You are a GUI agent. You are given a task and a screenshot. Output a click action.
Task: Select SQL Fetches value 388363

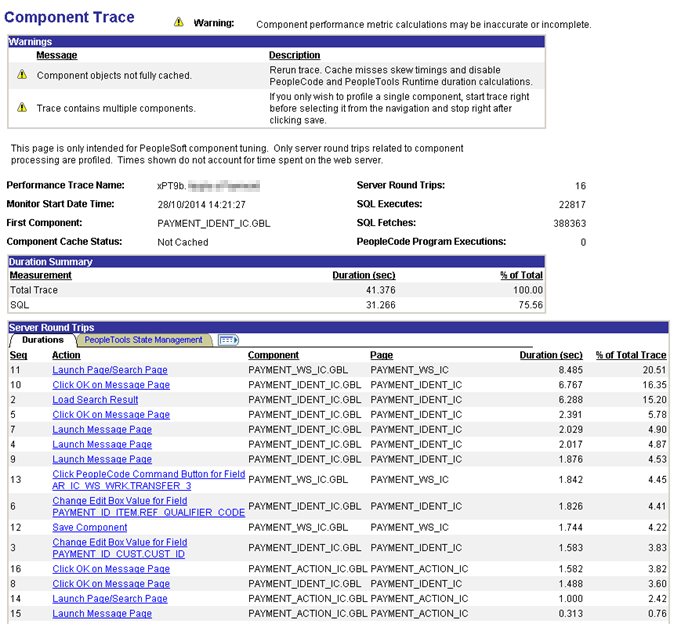(x=569, y=224)
